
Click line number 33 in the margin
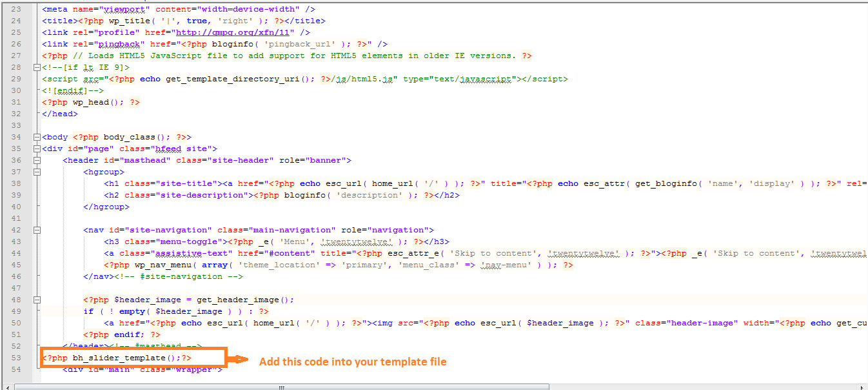16,125
